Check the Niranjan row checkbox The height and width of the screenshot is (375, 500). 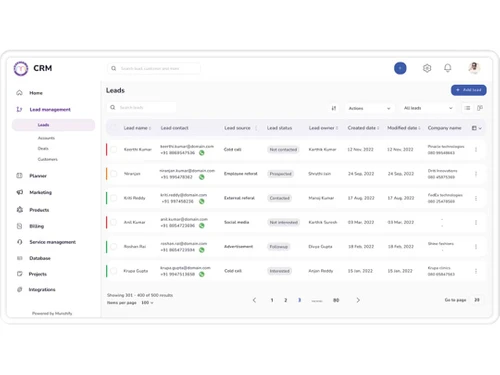click(114, 174)
